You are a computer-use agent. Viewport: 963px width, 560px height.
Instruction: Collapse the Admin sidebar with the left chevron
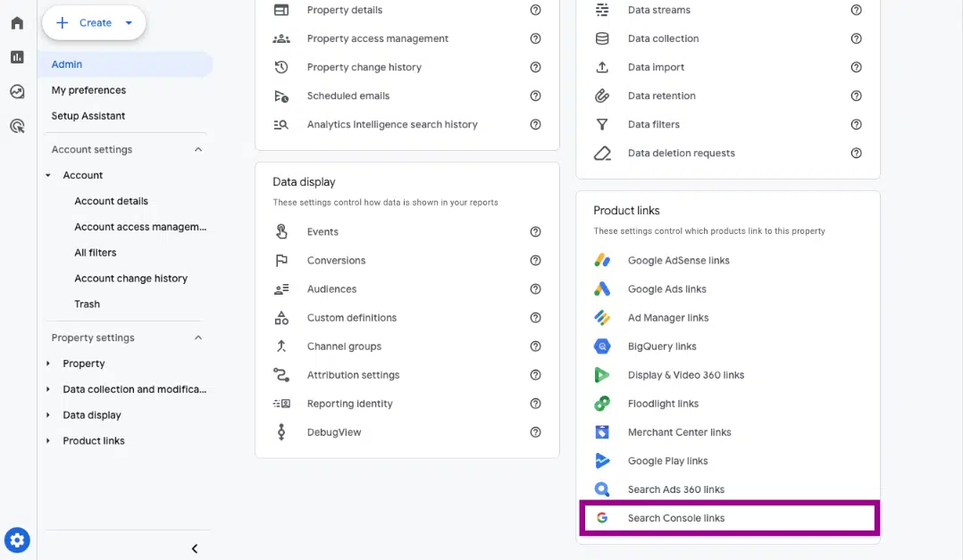[194, 547]
